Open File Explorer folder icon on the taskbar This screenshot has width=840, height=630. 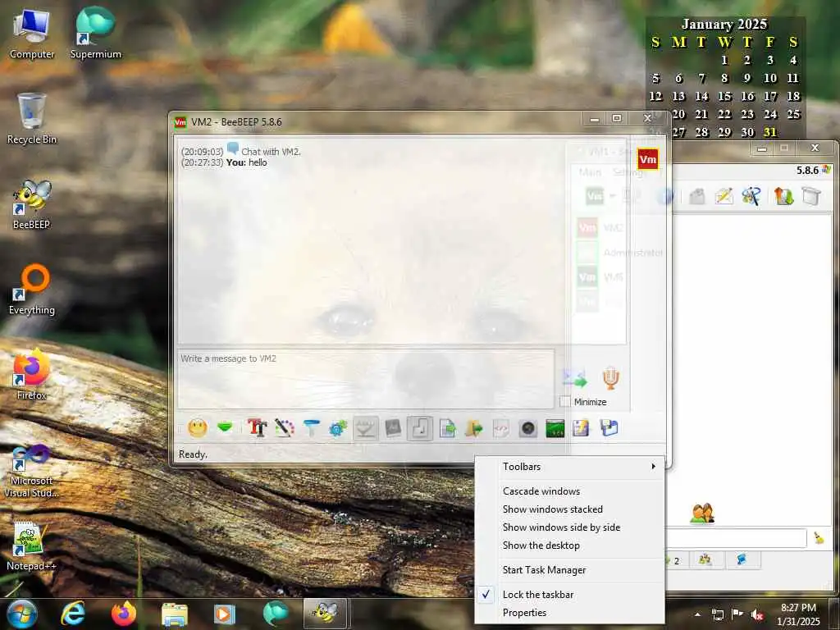click(175, 614)
